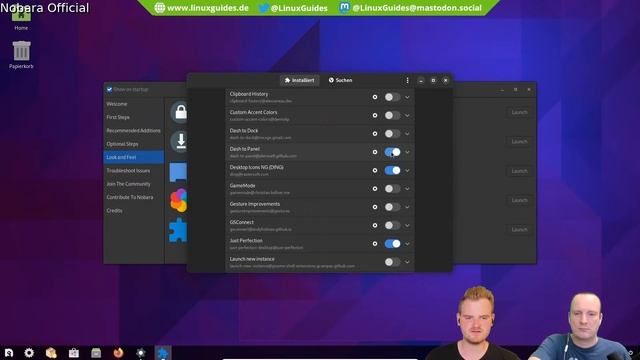Enable the Gesture Improvements toggle
The image size is (640, 360).
392,207
